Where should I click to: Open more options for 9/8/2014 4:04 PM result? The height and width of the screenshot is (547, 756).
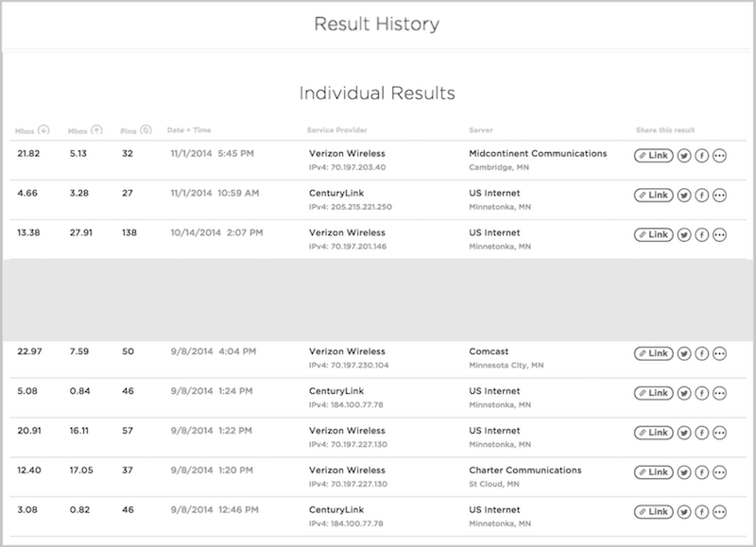720,353
